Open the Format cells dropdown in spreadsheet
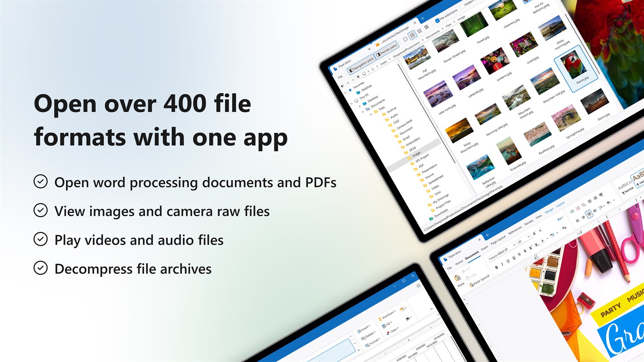 (372, 343)
